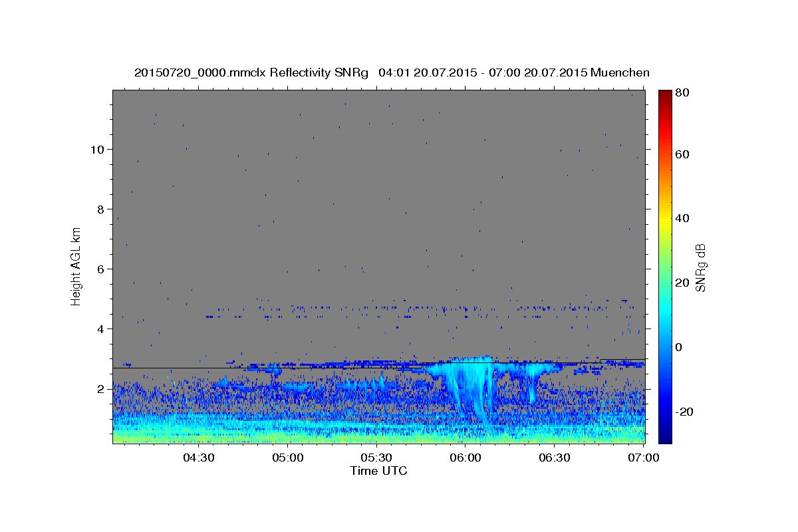This screenshot has height=532, width=798.
Task: Click the colorbar value 80
Action: click(x=682, y=92)
